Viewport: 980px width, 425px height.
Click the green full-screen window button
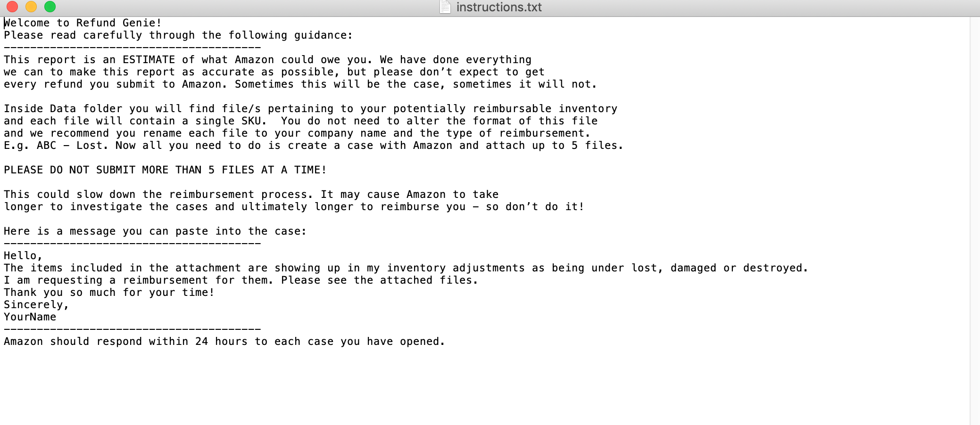(50, 7)
